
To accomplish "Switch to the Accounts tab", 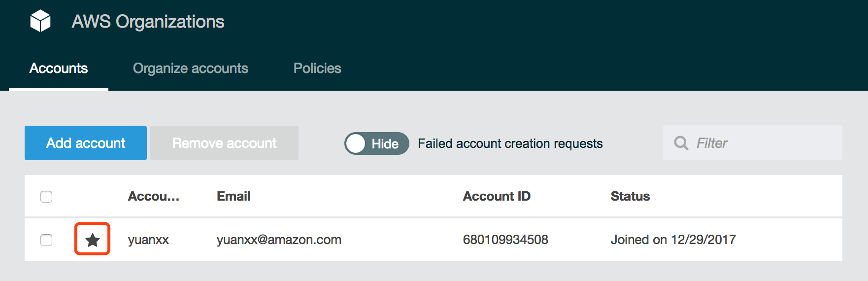I will click(59, 69).
